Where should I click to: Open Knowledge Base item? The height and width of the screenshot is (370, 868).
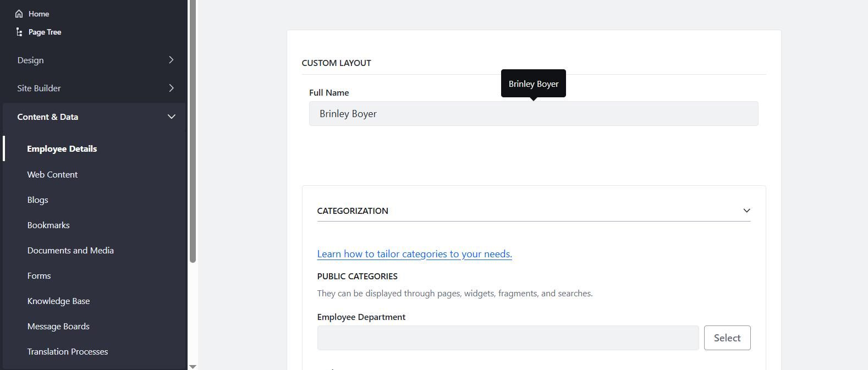[x=58, y=301]
